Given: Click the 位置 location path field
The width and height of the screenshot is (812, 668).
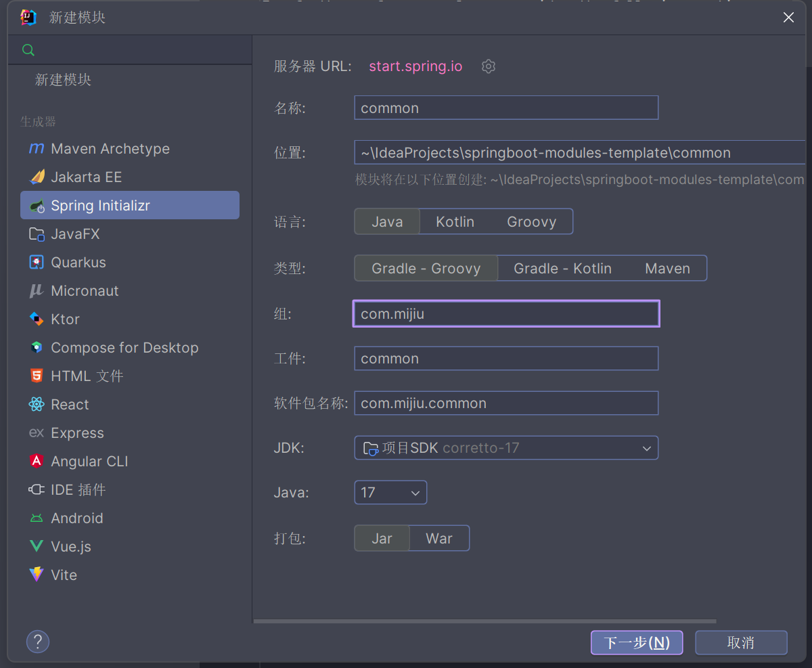Looking at the screenshot, I should coord(580,152).
